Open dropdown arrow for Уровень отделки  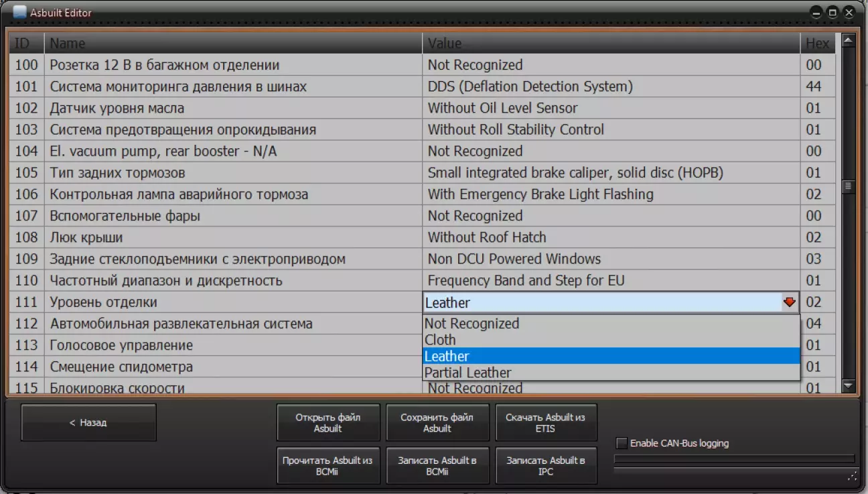790,302
